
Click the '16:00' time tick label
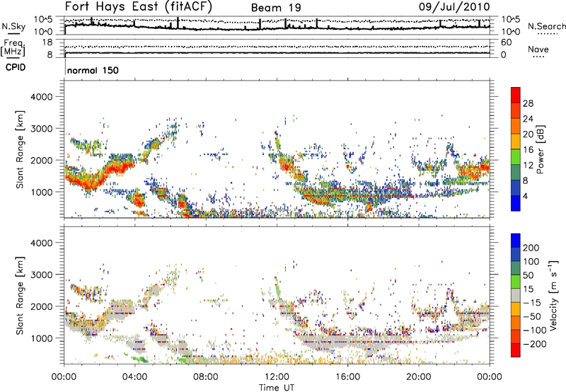click(x=347, y=377)
